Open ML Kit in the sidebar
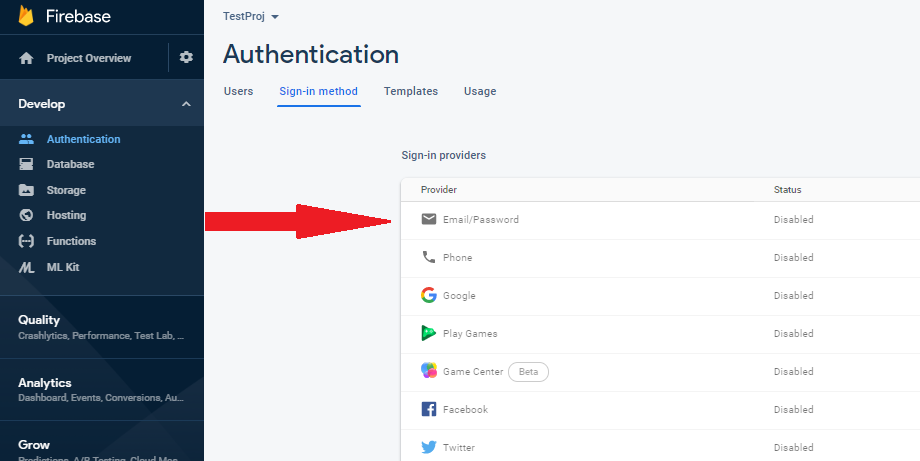 point(63,267)
